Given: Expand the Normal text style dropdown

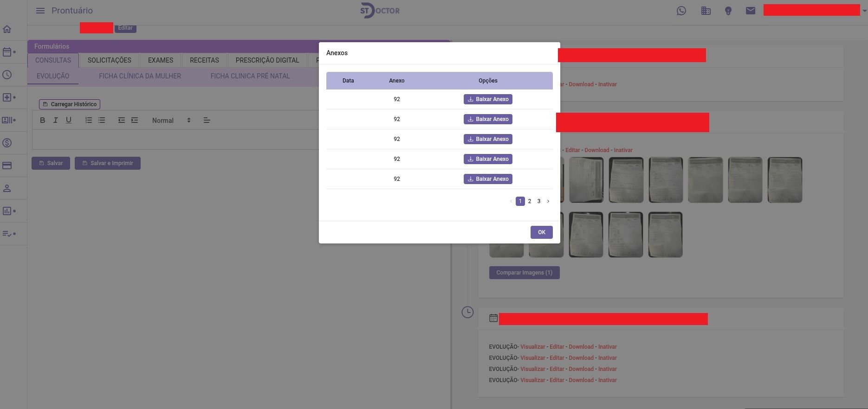Looking at the screenshot, I should pyautogui.click(x=171, y=121).
